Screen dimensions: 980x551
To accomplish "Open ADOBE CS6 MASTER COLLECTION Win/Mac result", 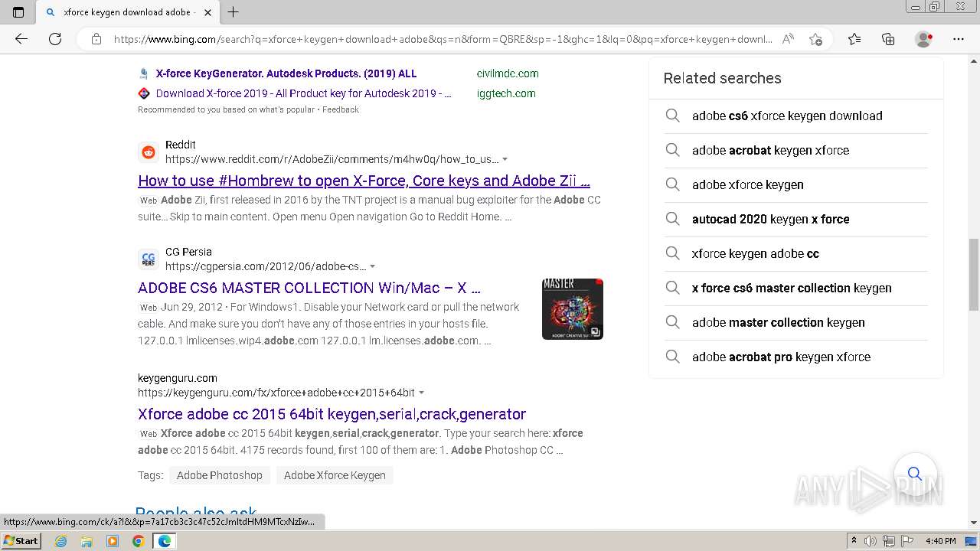I will 309,289.
